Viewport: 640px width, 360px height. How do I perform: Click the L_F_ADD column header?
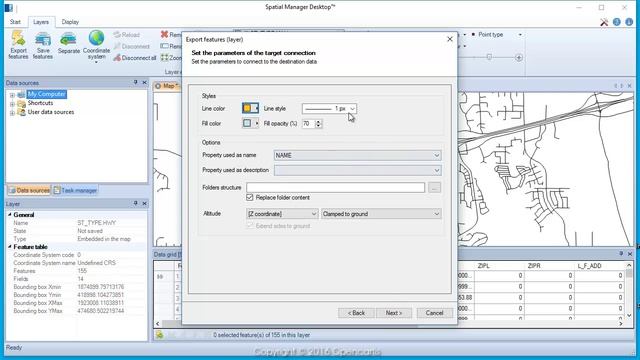click(x=599, y=266)
